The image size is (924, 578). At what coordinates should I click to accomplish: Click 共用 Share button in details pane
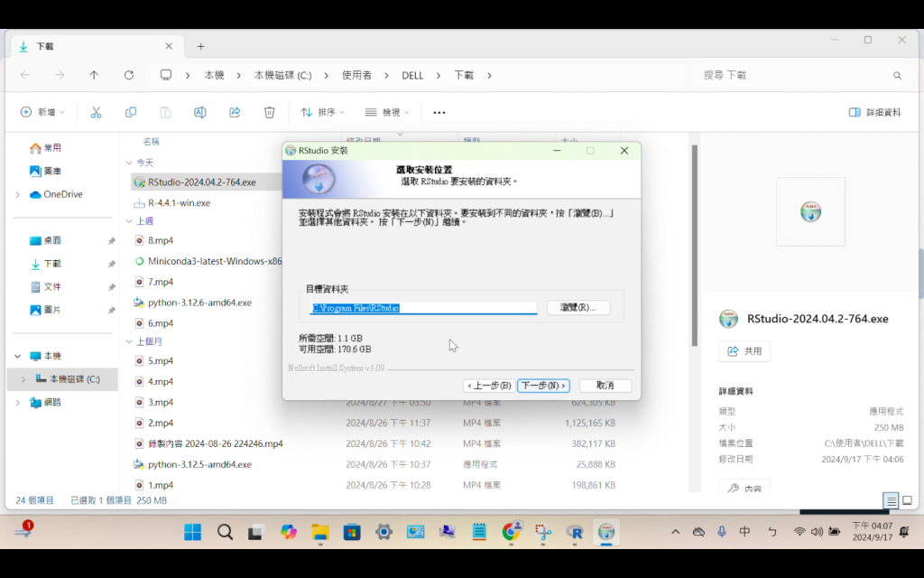point(744,351)
